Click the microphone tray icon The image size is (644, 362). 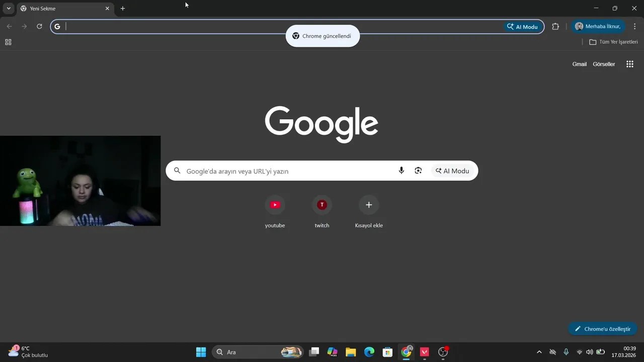click(x=566, y=352)
